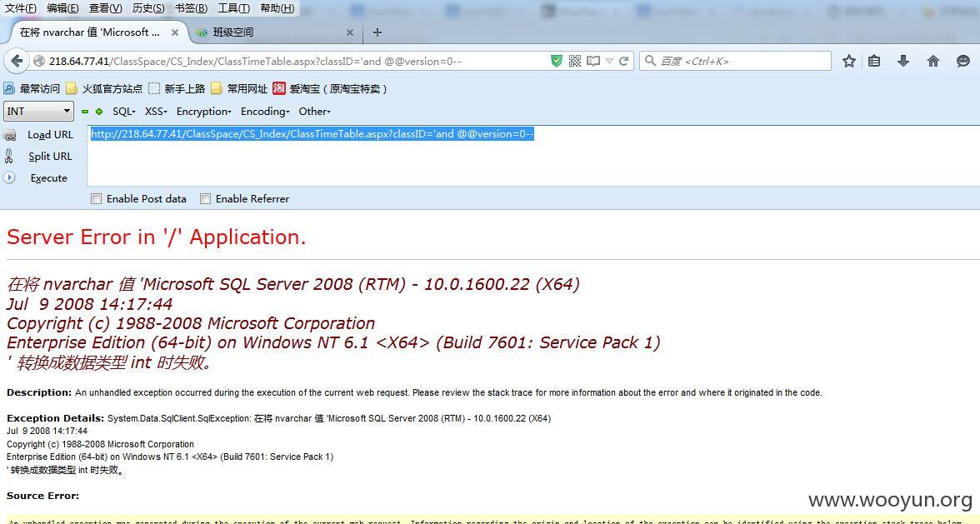Click the search magnifier icon
The width and height of the screenshot is (980, 524).
point(650,61)
